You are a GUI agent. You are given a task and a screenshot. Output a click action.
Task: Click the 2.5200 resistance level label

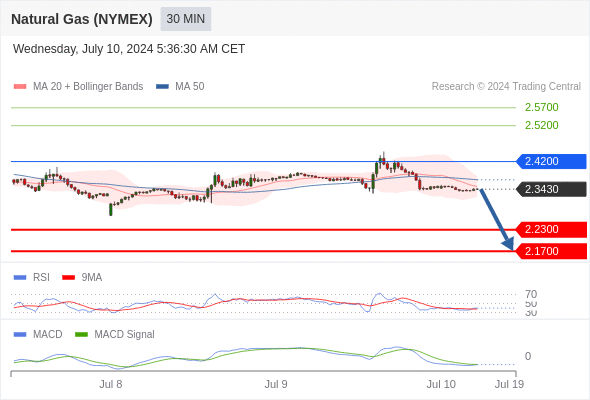pos(541,125)
